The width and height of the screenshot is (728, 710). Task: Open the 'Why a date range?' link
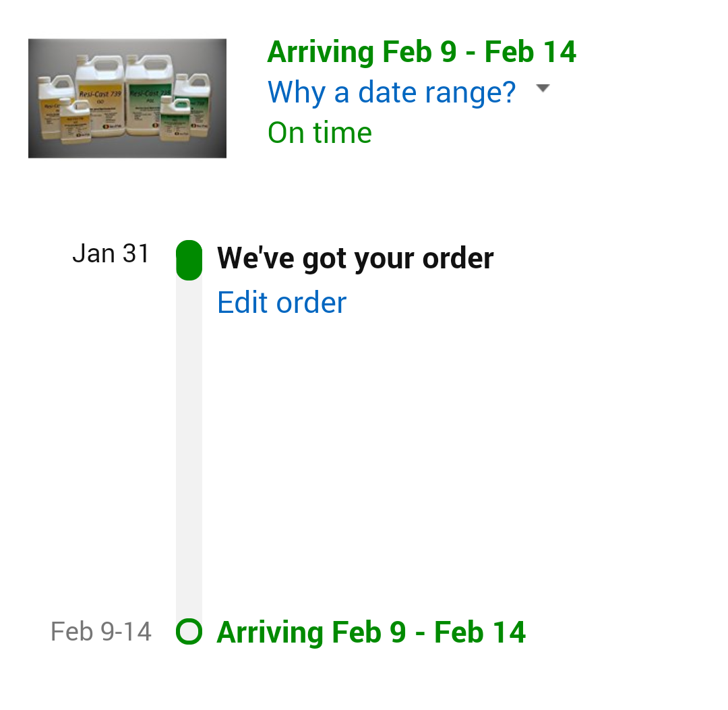coord(392,92)
